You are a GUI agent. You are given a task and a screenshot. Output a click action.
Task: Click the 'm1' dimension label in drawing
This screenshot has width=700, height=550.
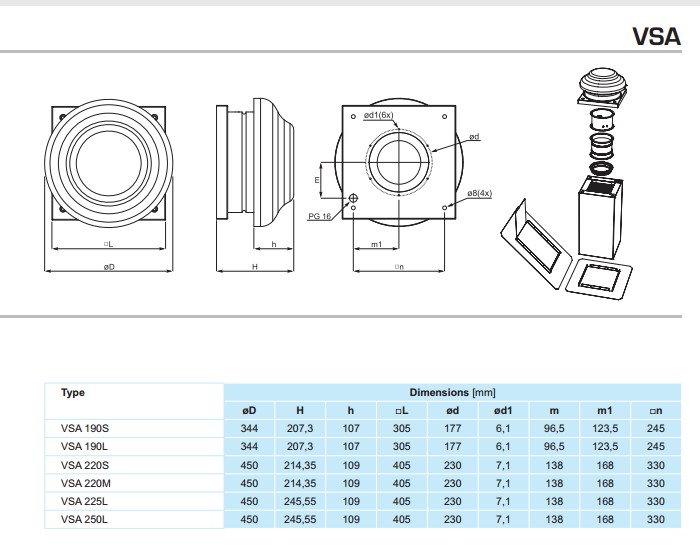pyautogui.click(x=376, y=244)
